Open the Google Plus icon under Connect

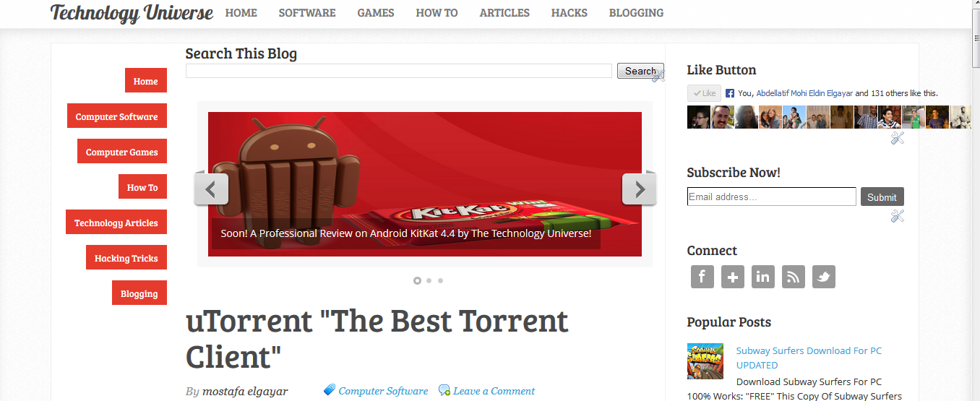[x=733, y=277]
